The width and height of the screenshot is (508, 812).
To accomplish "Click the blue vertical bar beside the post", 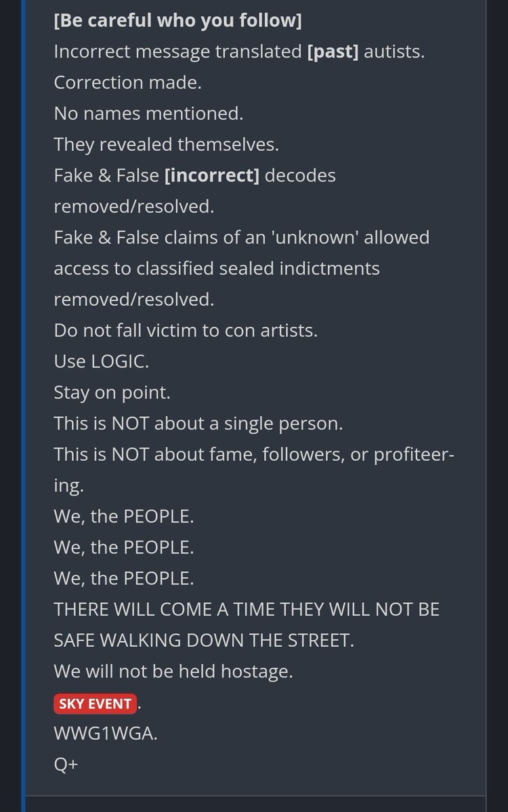I will 26,406.
